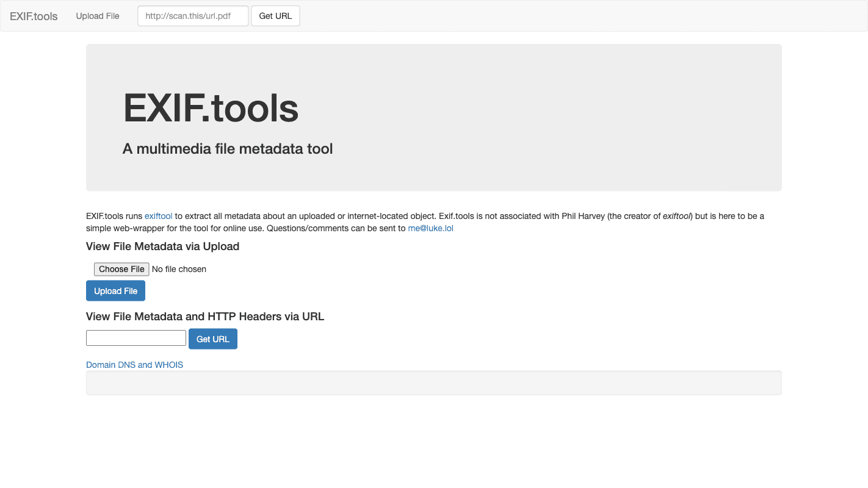This screenshot has width=868, height=488.
Task: Click 'View File Metadata via Upload' heading
Action: click(162, 246)
